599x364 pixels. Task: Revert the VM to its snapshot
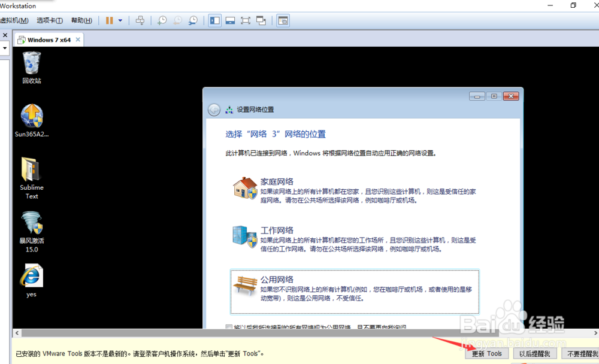tap(177, 20)
